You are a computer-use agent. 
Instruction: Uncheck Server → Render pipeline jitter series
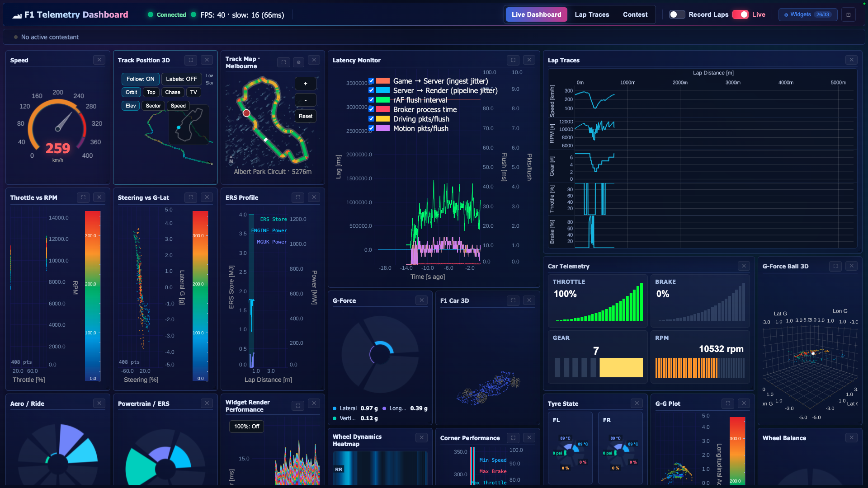click(x=371, y=90)
